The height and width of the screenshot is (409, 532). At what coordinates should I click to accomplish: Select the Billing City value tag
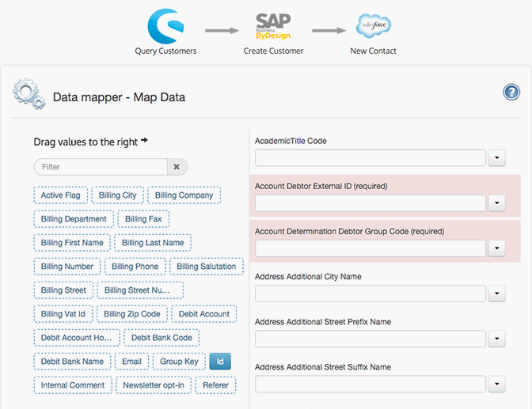coord(118,195)
